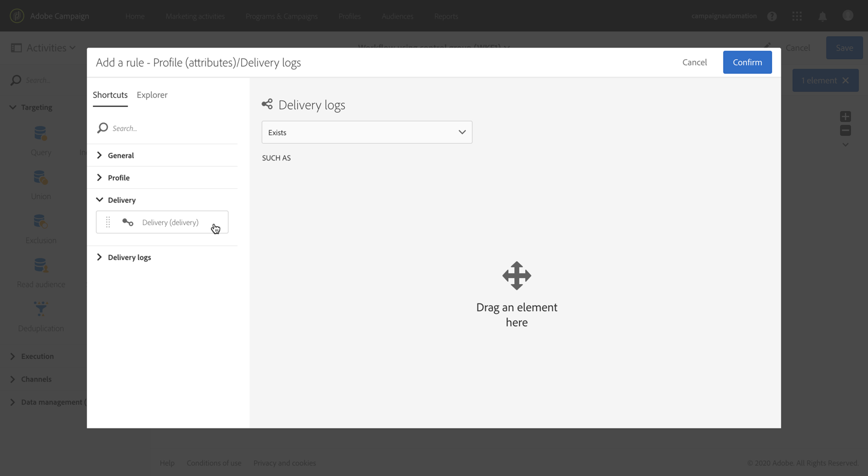
Task: Click the drag handle on Delivery (delivery)
Action: click(x=108, y=222)
